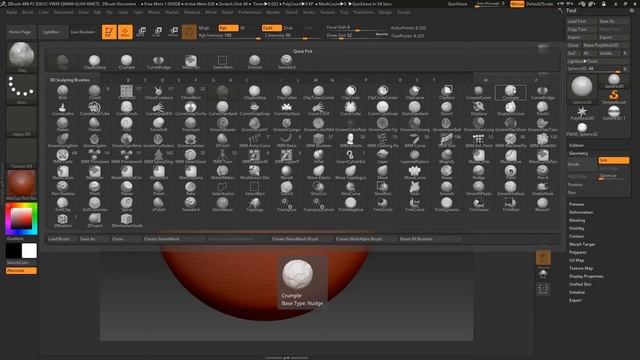Open the Material menu

192,12
